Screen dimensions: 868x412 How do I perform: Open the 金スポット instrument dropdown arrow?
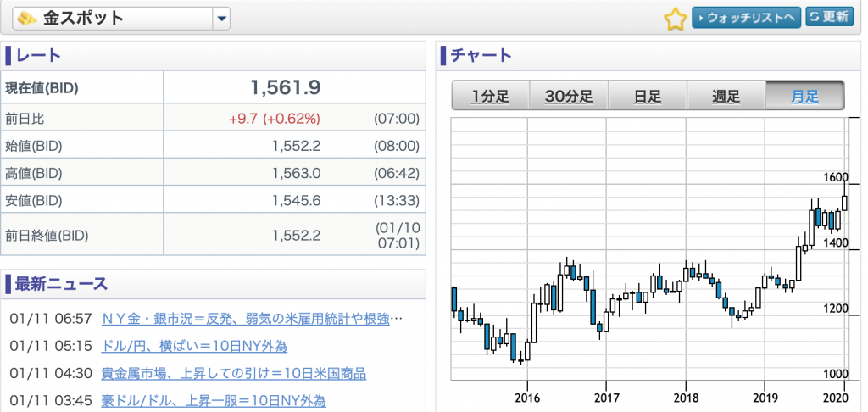(x=221, y=19)
